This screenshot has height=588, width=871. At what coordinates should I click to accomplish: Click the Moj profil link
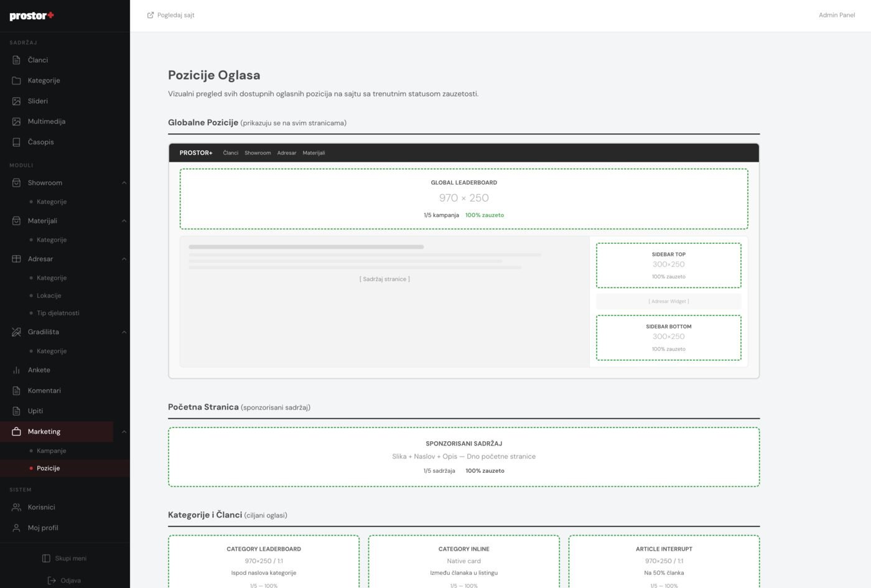(43, 528)
